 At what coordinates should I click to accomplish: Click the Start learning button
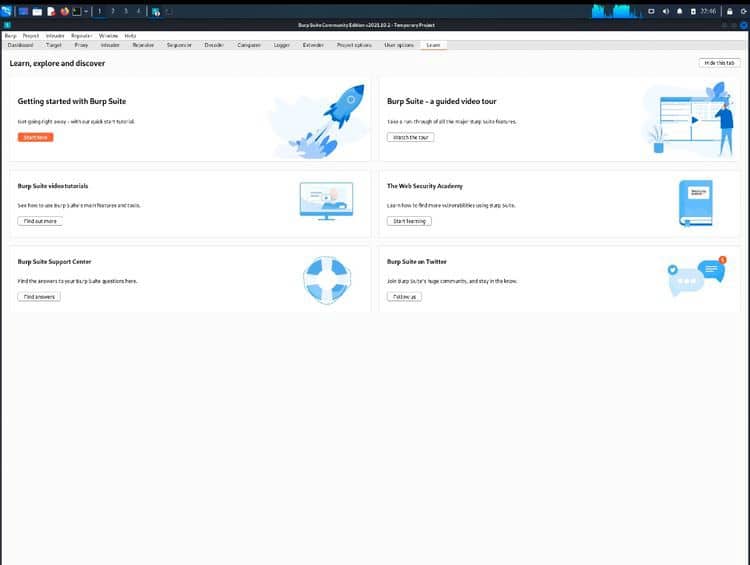pos(409,221)
